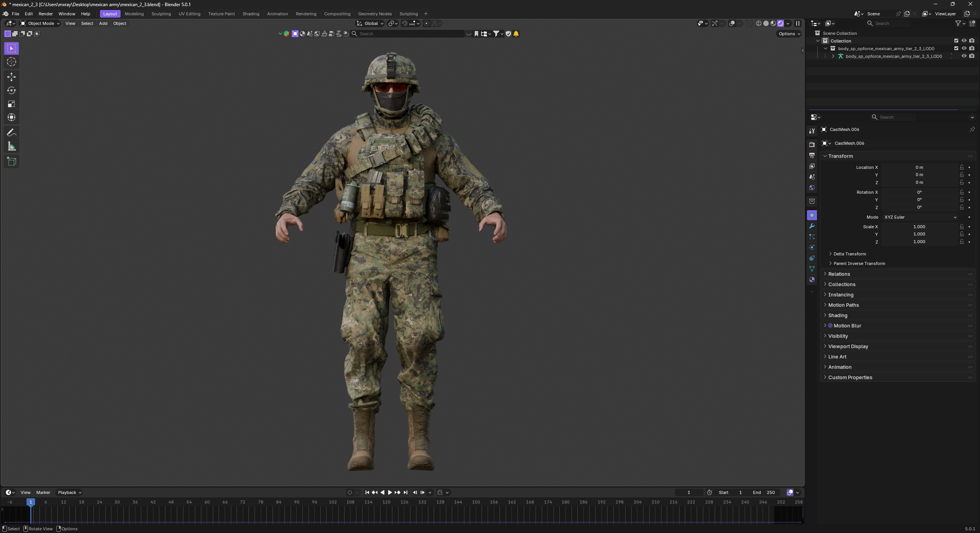Play the animation forward

[x=390, y=492]
